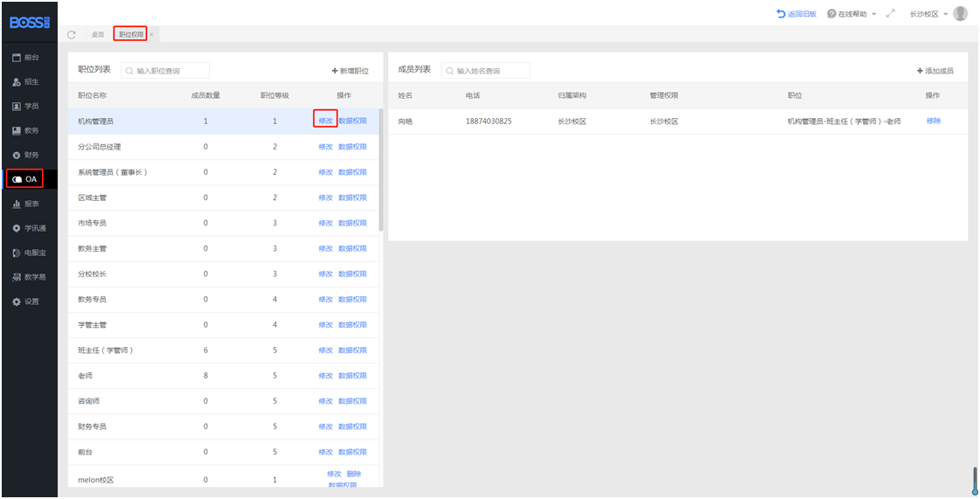The width and height of the screenshot is (980, 499).
Task: Click the 设置 settings gear icon
Action: [x=16, y=301]
